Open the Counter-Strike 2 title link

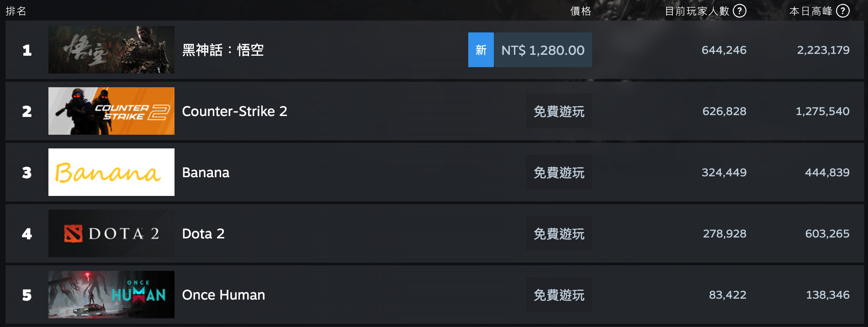235,111
